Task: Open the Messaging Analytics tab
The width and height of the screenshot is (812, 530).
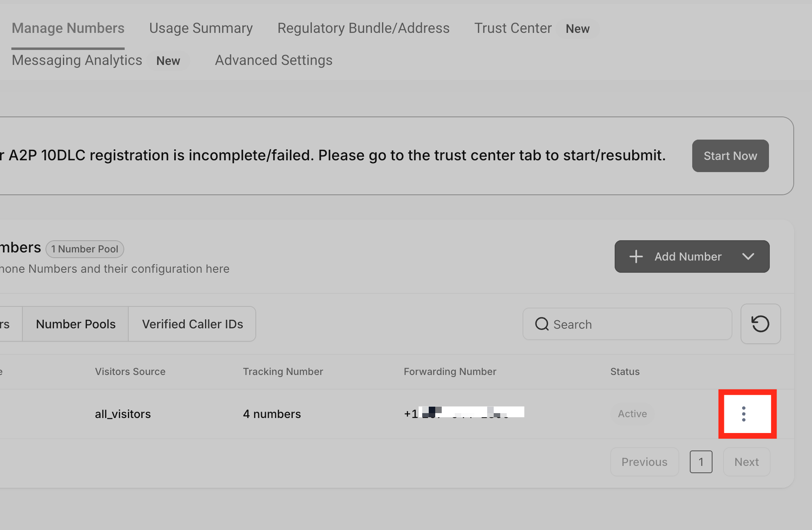Action: (x=77, y=60)
